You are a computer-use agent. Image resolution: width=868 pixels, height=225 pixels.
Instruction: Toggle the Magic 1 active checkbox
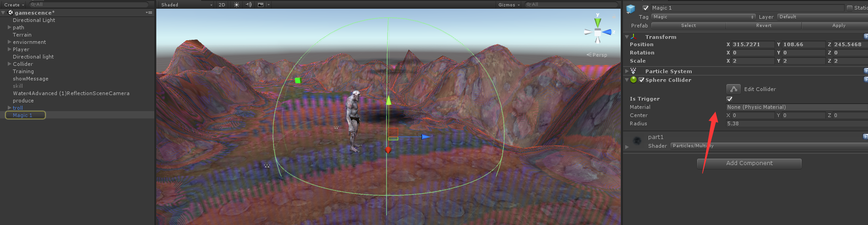click(x=646, y=8)
